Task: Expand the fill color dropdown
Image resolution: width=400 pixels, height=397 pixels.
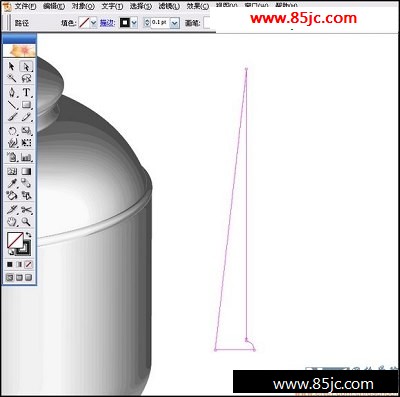Action: tap(93, 23)
